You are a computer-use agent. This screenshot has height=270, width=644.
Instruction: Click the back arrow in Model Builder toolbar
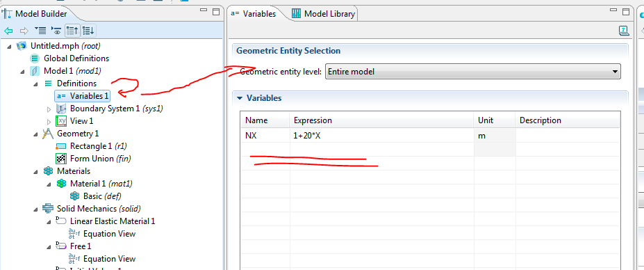tap(8, 31)
